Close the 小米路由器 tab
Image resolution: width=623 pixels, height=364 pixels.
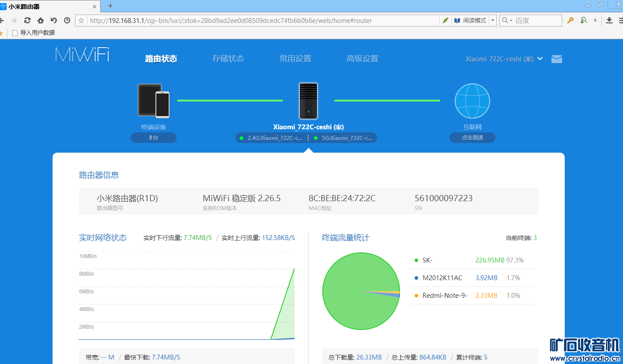click(94, 7)
